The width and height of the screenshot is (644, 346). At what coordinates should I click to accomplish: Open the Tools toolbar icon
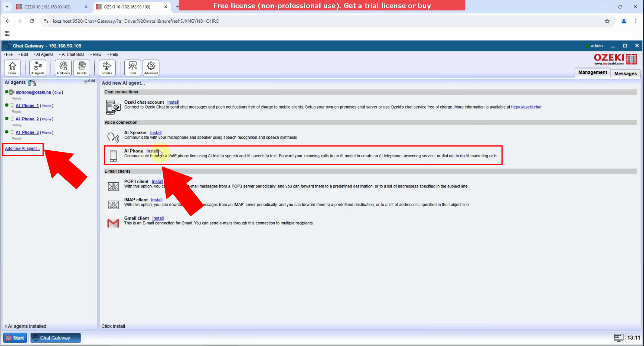coord(132,68)
